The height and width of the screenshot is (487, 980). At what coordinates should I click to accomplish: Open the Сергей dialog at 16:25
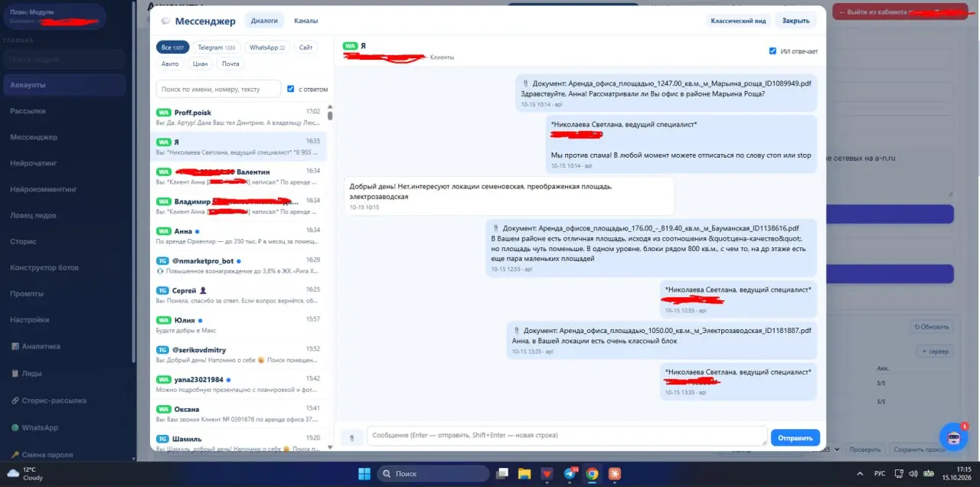238,295
